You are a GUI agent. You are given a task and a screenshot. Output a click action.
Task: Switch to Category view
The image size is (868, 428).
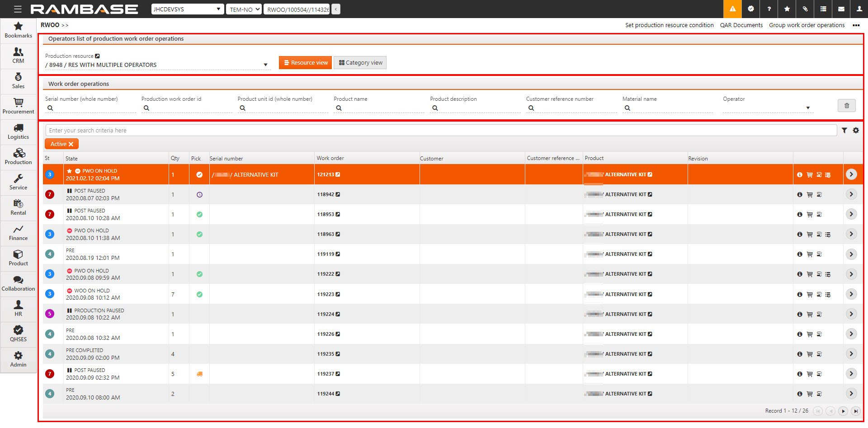[x=360, y=63]
